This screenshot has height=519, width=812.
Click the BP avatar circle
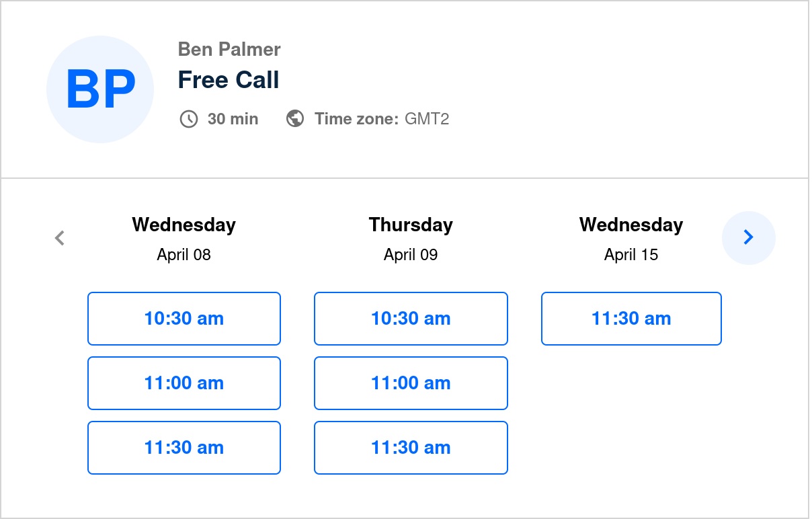pos(100,89)
